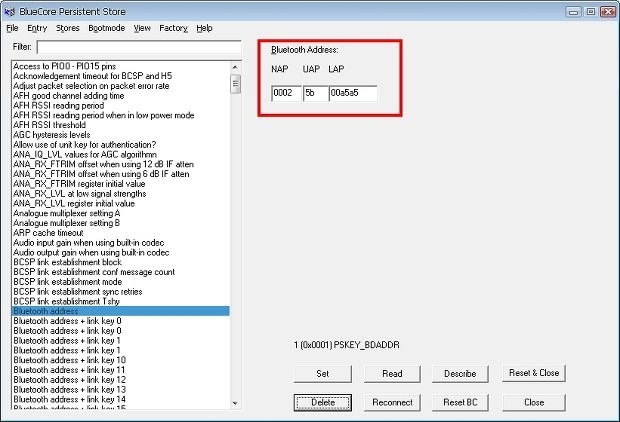The width and height of the screenshot is (620, 422).
Task: Select 'Audio input gain when using built-in codec'
Action: [121, 242]
